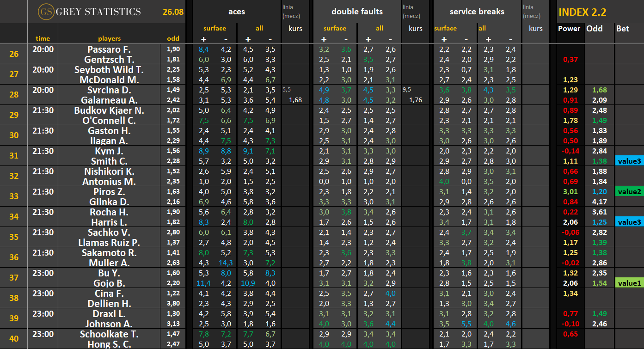Select player Svrcina D.

pyautogui.click(x=109, y=90)
